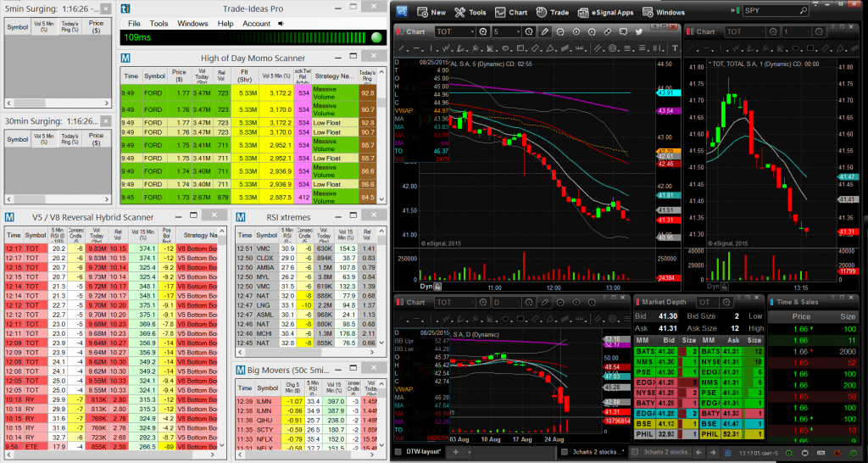Open the Help menu in Trade-Ideas Pro
The height and width of the screenshot is (463, 868).
225,24
